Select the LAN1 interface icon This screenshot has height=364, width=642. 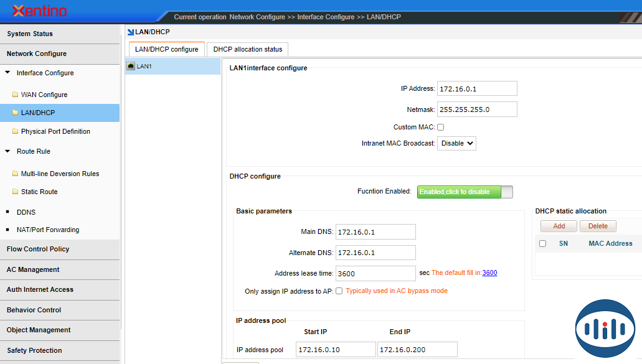(x=131, y=66)
